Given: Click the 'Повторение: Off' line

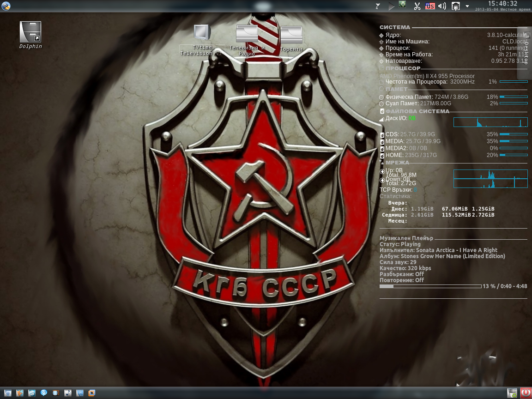Looking at the screenshot, I should coord(402,280).
